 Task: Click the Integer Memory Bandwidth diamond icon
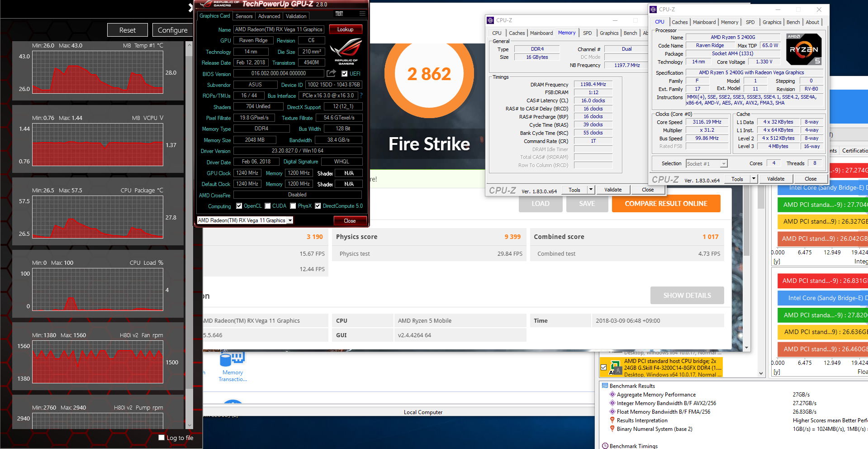click(612, 403)
